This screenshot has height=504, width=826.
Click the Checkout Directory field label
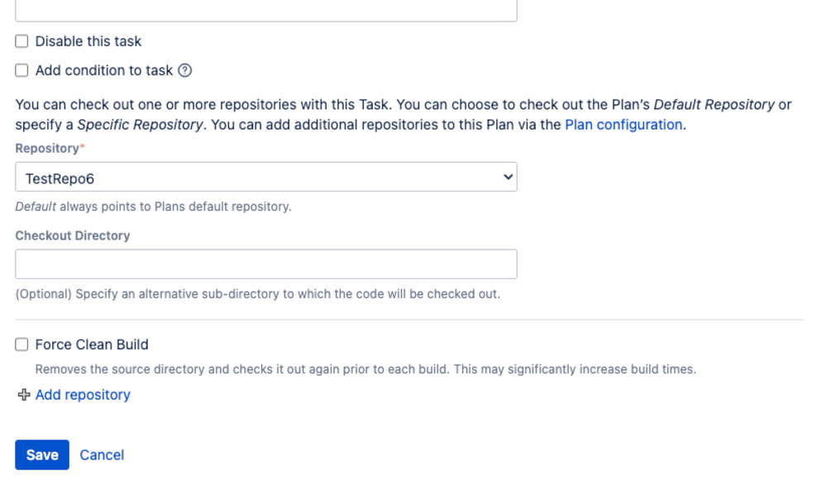(x=73, y=235)
